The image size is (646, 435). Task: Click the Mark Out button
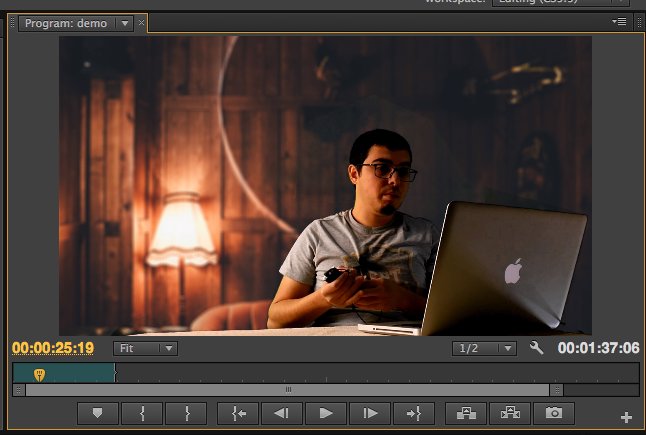click(186, 413)
